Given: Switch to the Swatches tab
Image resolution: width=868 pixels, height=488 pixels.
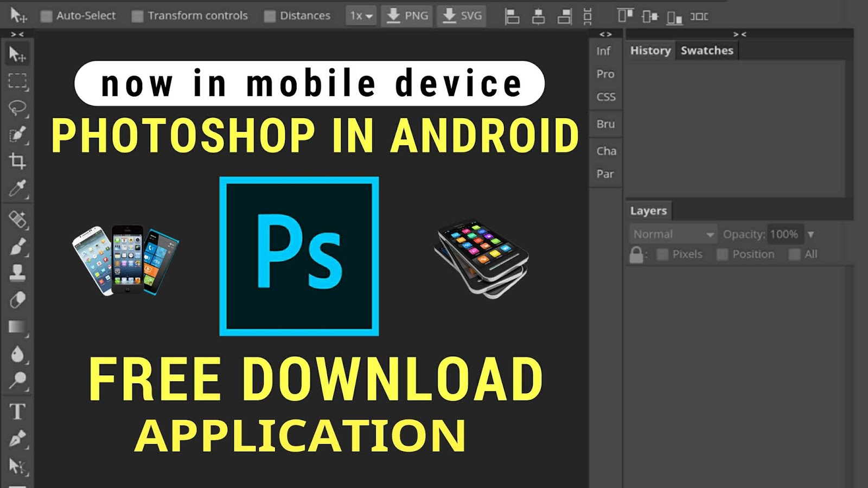Looking at the screenshot, I should coord(707,50).
